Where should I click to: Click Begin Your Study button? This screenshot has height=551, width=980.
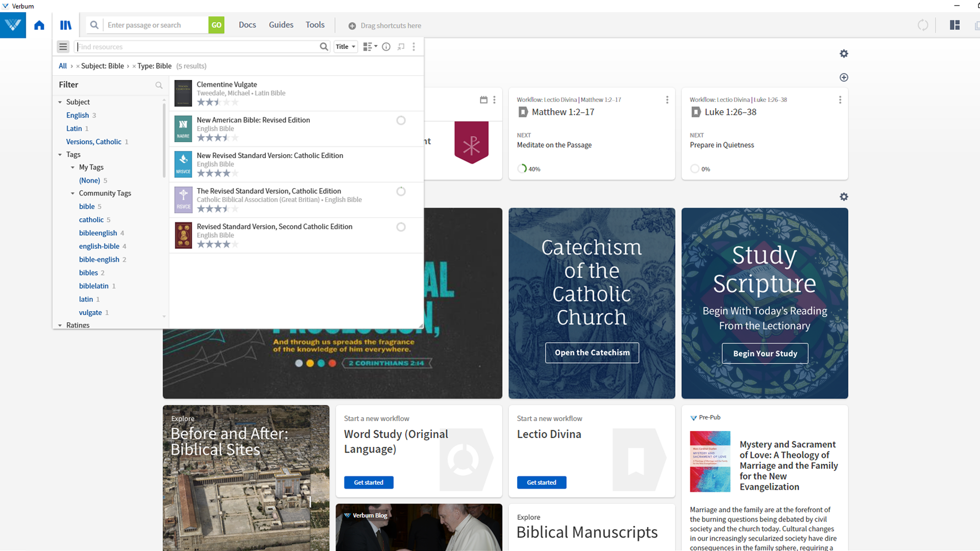pos(765,354)
